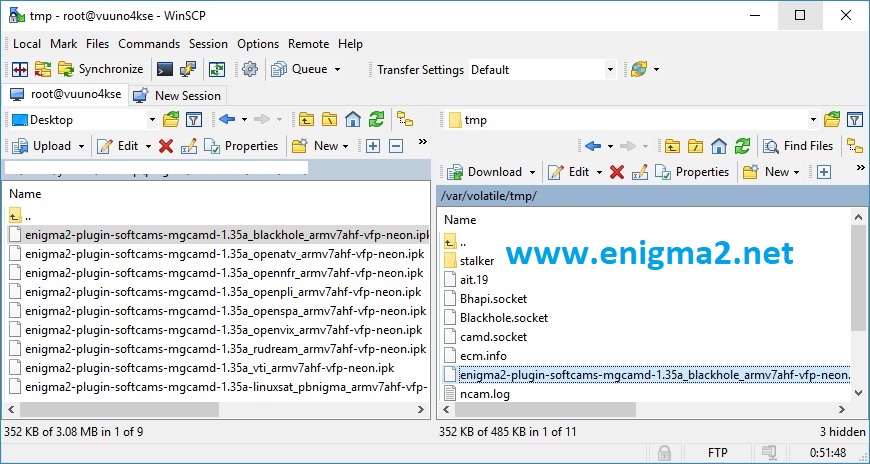The width and height of the screenshot is (870, 464).
Task: Click the local red Delete icon
Action: click(165, 146)
